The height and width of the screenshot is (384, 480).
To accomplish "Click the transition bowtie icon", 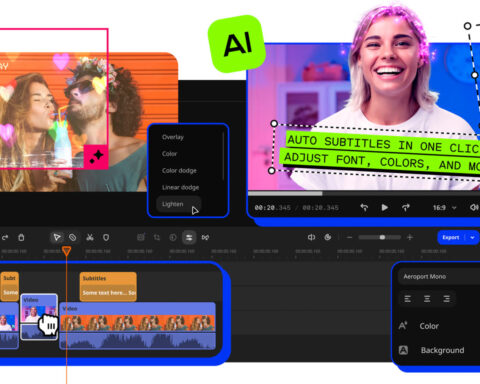I will [205, 237].
